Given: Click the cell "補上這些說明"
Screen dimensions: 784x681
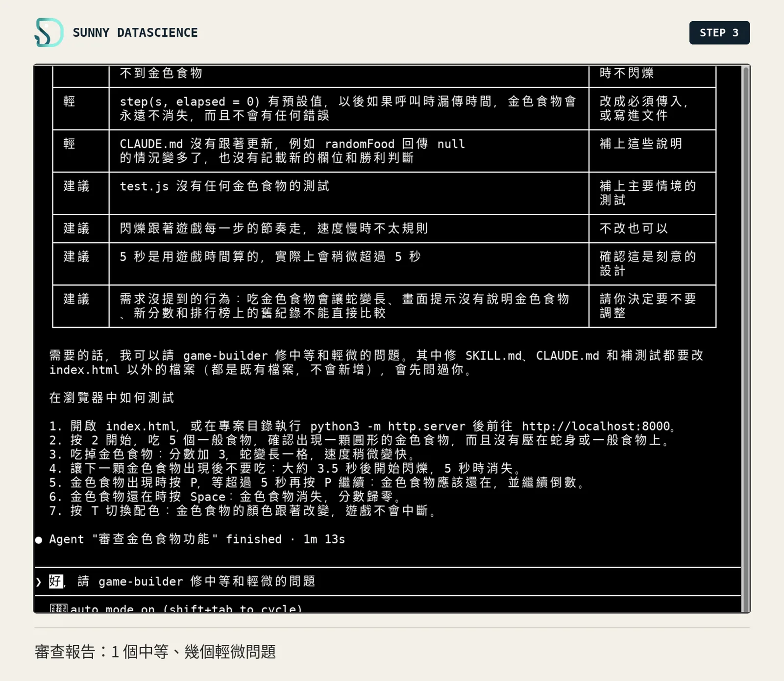Looking at the screenshot, I should (x=652, y=151).
